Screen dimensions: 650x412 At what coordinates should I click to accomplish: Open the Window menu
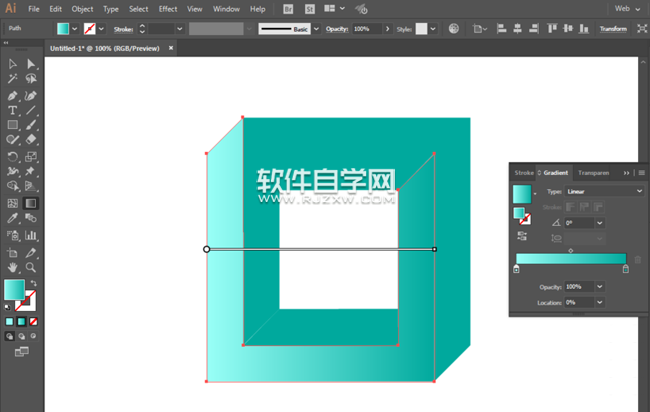(226, 9)
